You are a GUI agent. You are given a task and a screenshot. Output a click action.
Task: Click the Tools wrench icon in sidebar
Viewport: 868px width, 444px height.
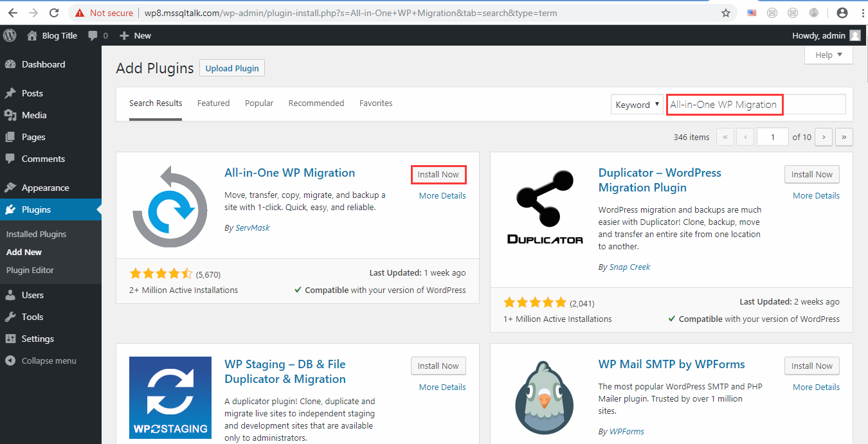point(10,317)
